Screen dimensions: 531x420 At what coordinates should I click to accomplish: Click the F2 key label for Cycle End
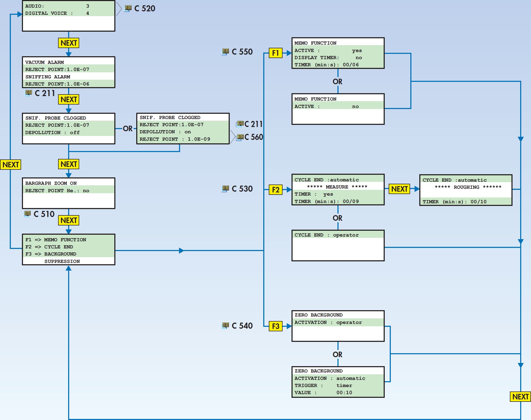pos(276,190)
